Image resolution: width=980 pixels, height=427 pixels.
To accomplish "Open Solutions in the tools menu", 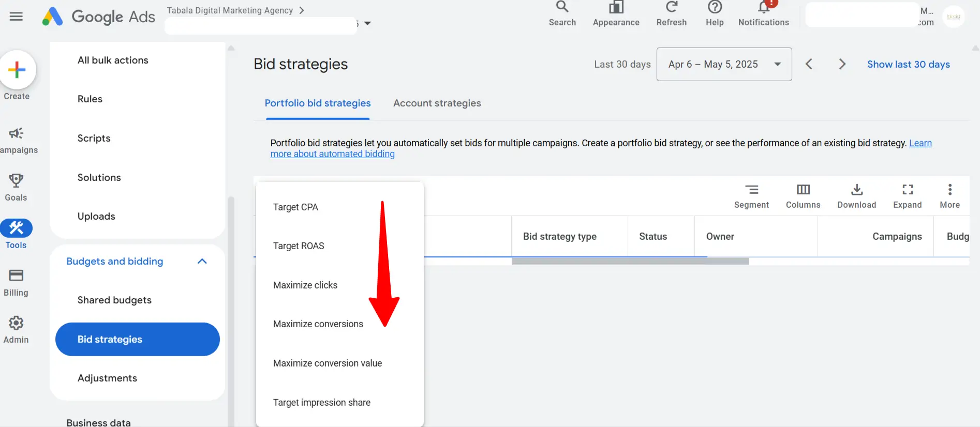I will 99,177.
